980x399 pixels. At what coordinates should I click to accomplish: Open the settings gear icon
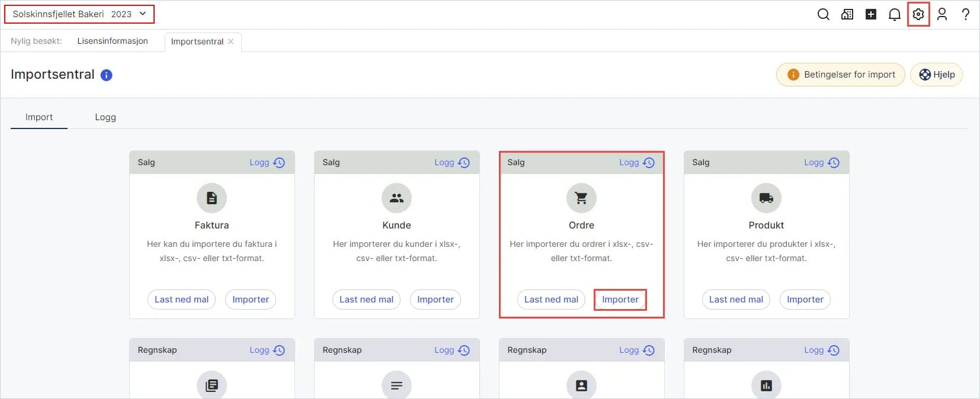click(x=918, y=14)
